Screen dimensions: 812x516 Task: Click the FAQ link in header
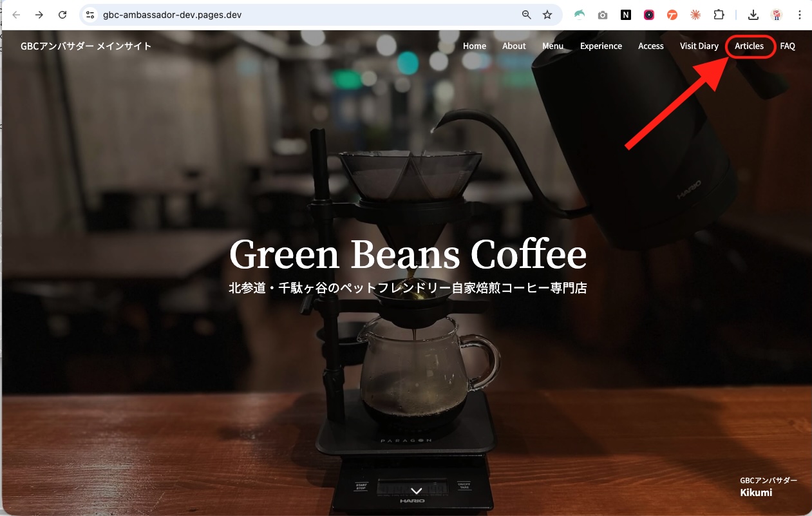[788, 46]
